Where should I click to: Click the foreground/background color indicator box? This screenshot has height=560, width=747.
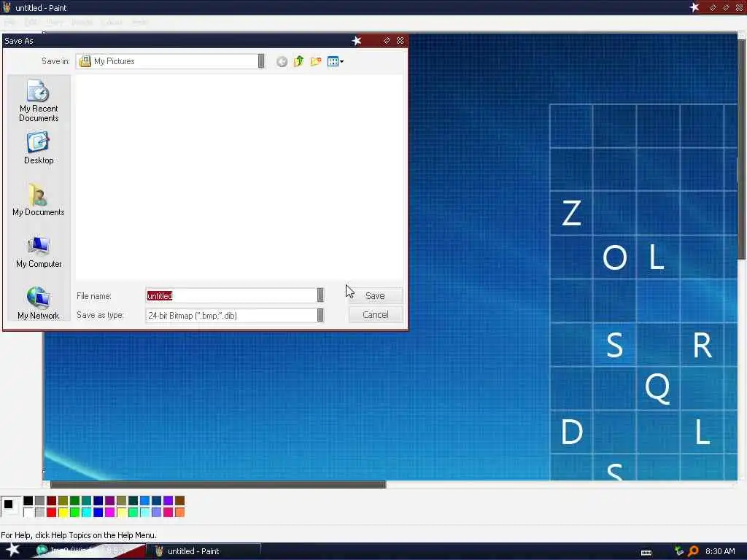(x=10, y=506)
